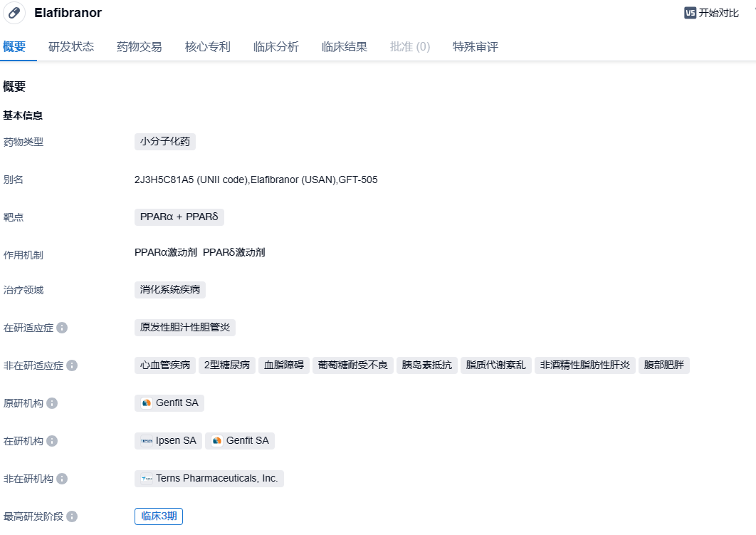Click info icon next to 非在研适应症
756x535 pixels.
(x=72, y=365)
